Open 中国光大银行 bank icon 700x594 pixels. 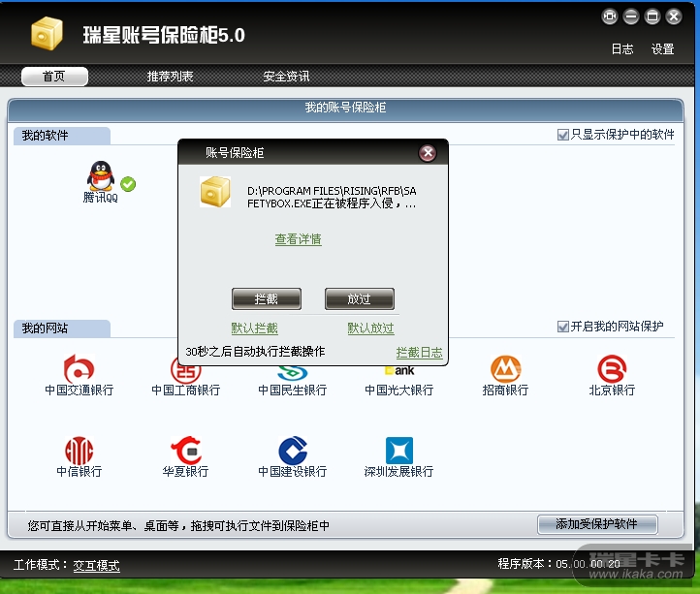(x=399, y=371)
